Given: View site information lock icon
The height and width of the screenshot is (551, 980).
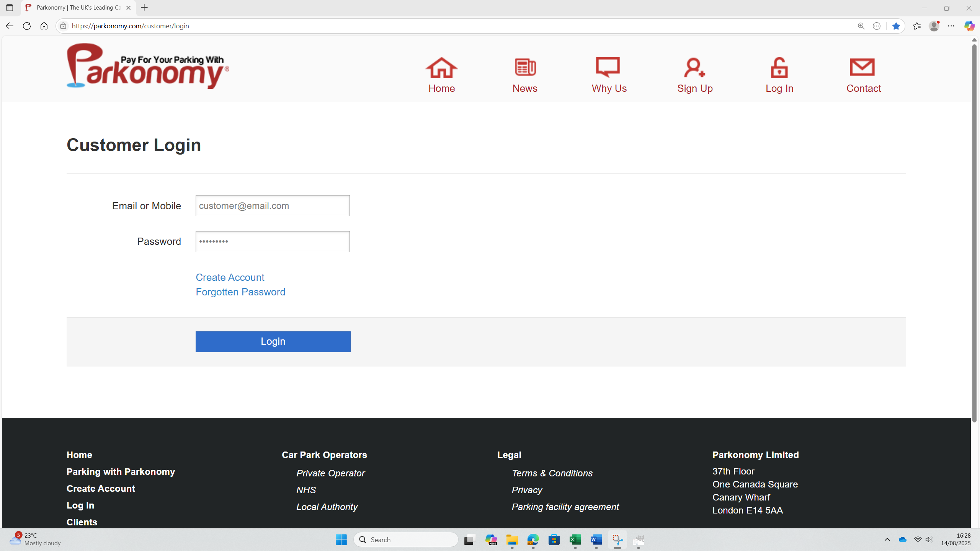Looking at the screenshot, I should (63, 26).
